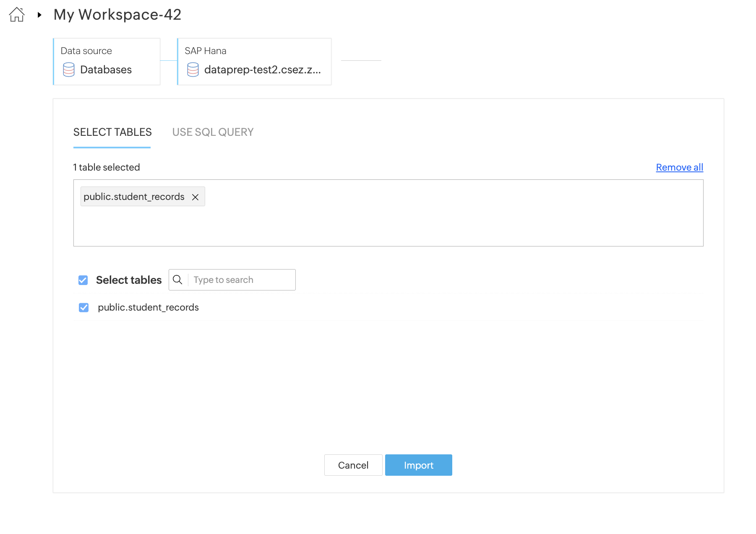Uncheck the public.student_records table checkbox
Image resolution: width=756 pixels, height=534 pixels.
tap(84, 308)
